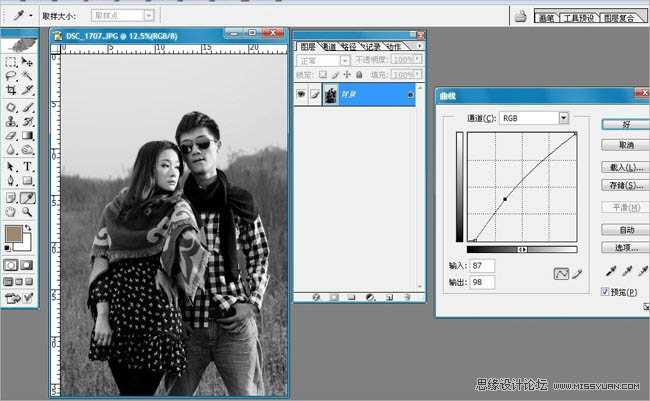Image resolution: width=650 pixels, height=401 pixels.
Task: Open the layers palette flyout menu arrow
Action: click(420, 46)
